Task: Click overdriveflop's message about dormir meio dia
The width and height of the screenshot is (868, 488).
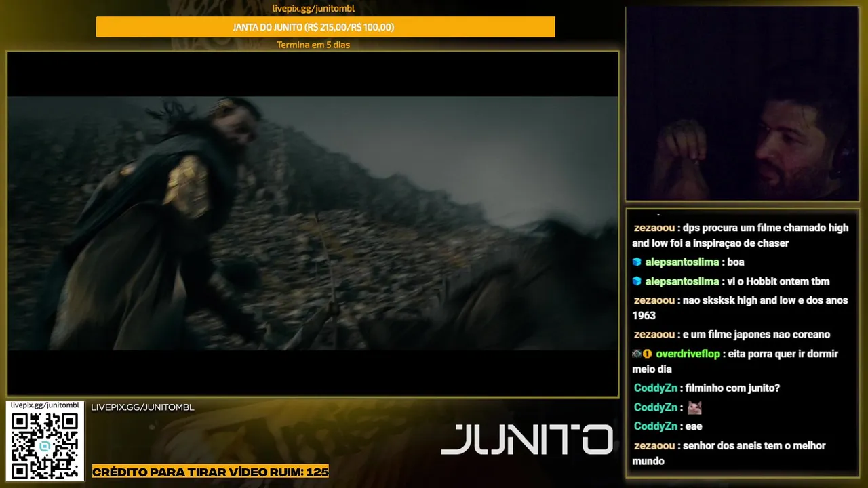Action: click(x=736, y=361)
